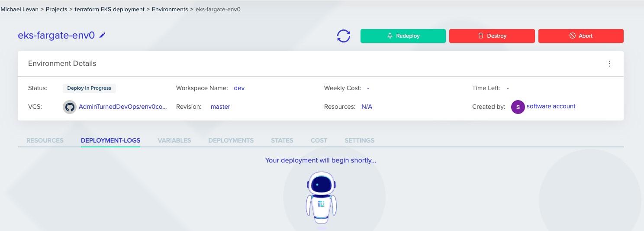
Task: Switch to the Resources tab
Action: pos(45,140)
